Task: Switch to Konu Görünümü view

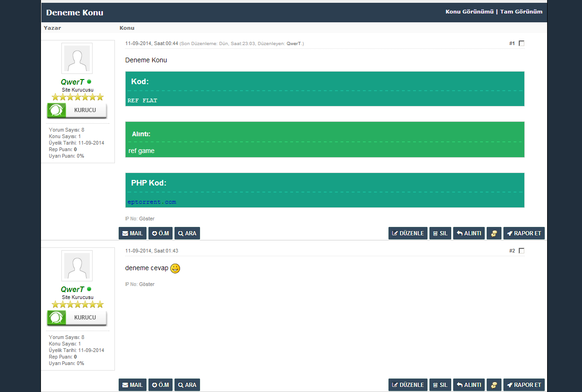Action: tap(469, 12)
